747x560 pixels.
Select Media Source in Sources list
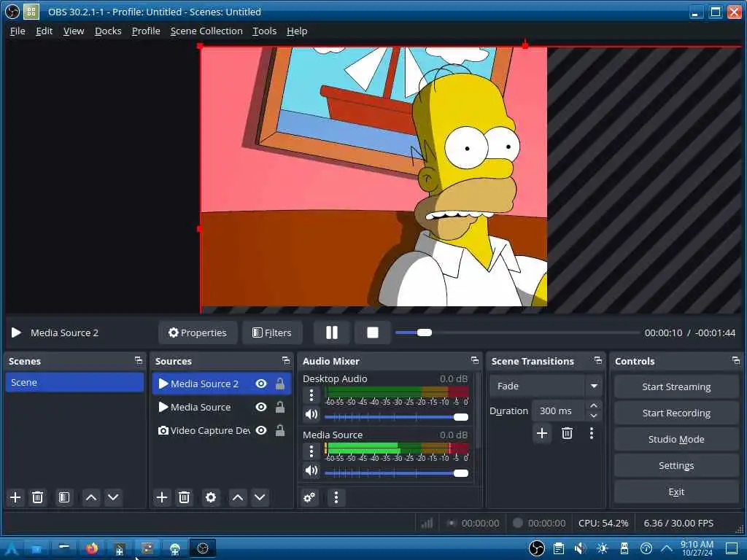pyautogui.click(x=222, y=407)
